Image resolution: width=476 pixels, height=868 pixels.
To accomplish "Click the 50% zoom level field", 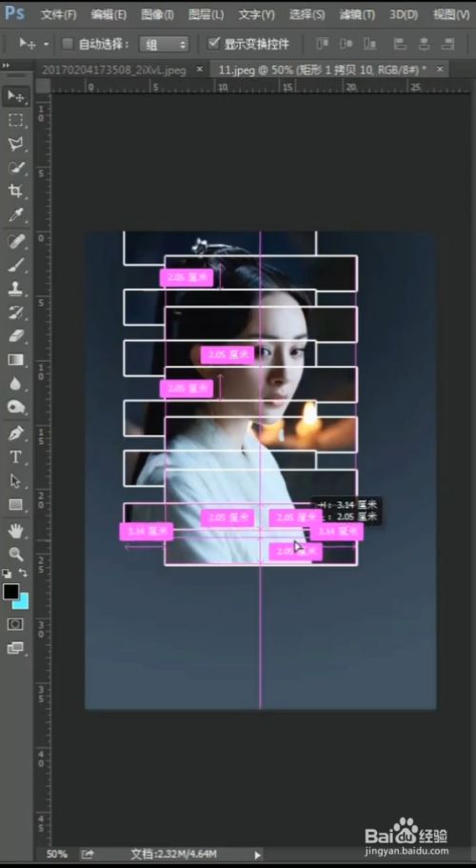I will pos(56,854).
